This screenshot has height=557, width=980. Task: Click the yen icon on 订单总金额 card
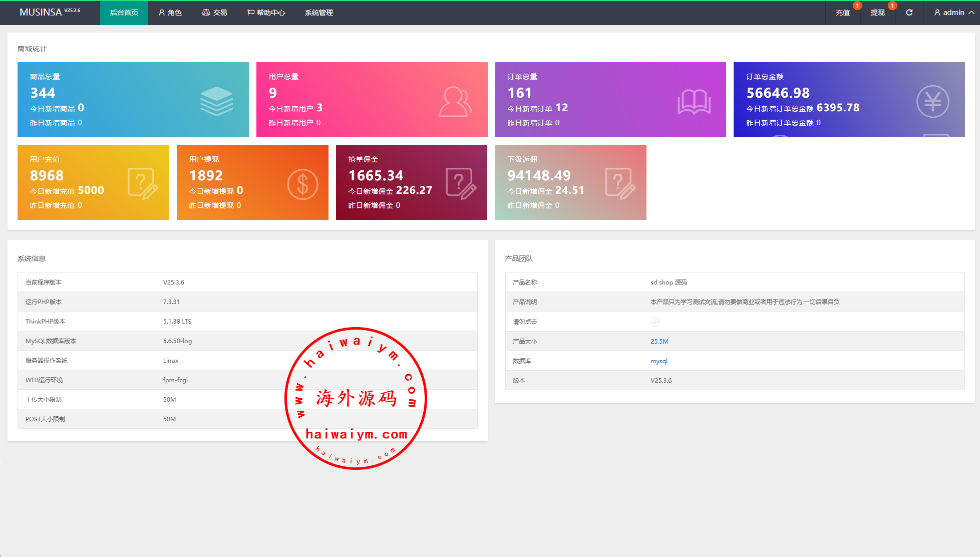(932, 102)
